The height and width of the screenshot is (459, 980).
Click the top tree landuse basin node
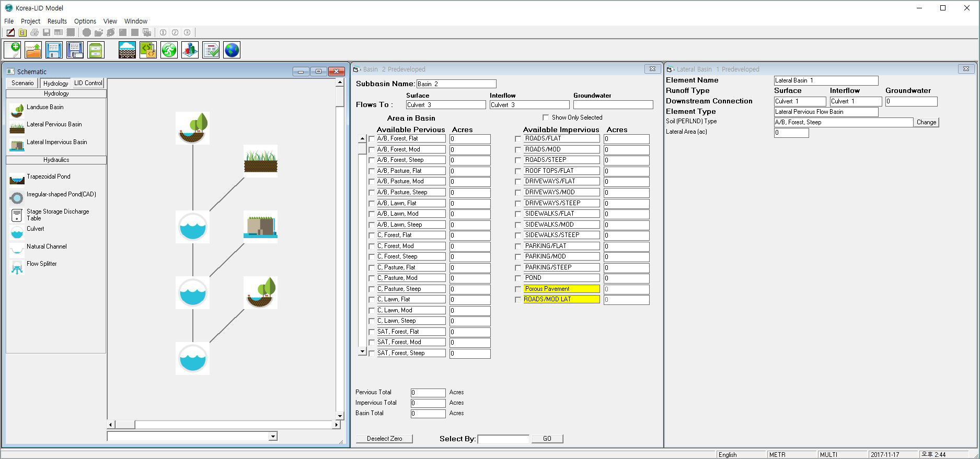coord(193,128)
